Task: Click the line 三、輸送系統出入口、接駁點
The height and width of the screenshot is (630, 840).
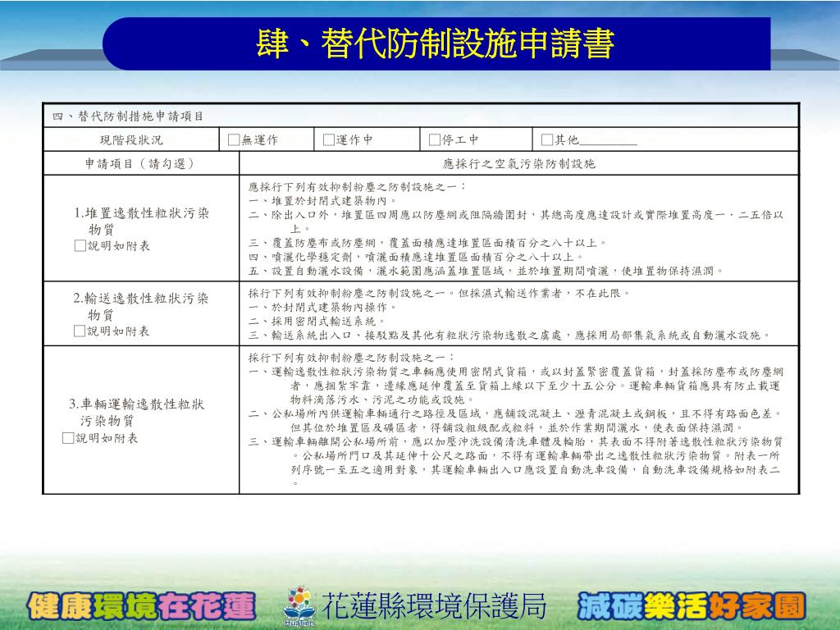Action: [510, 336]
